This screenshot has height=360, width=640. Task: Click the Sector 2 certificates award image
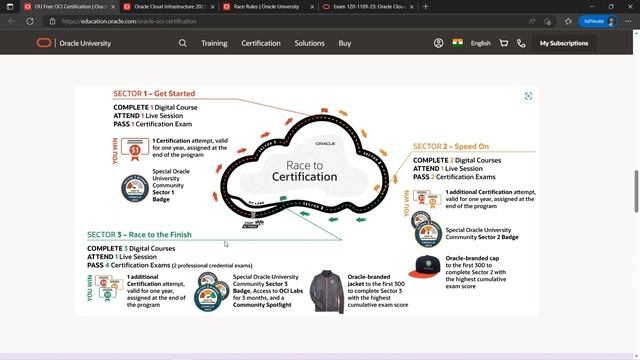pyautogui.click(x=427, y=199)
